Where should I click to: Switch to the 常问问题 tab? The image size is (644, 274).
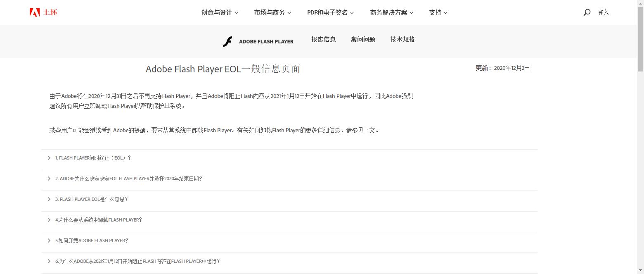pyautogui.click(x=363, y=39)
